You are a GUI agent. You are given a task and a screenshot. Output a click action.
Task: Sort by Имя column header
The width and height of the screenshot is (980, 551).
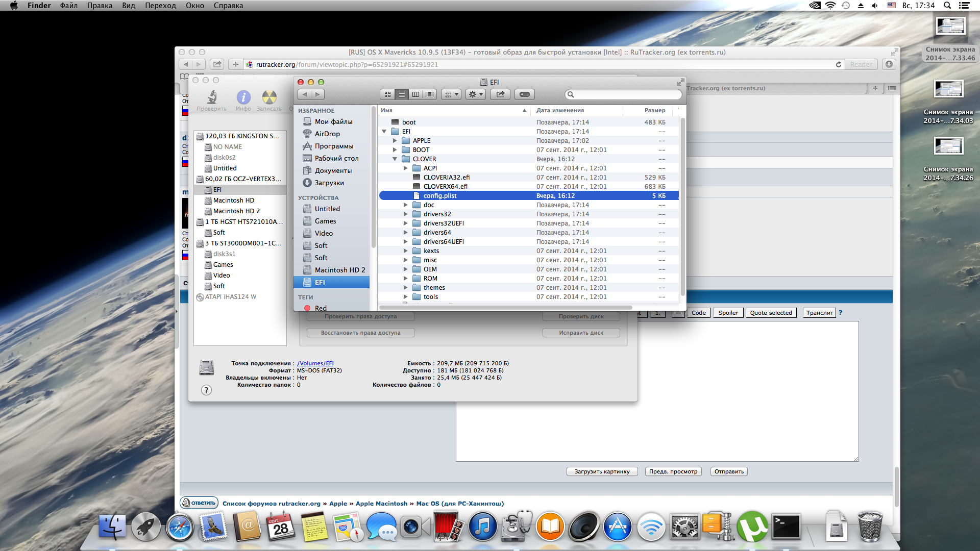pyautogui.click(x=454, y=110)
